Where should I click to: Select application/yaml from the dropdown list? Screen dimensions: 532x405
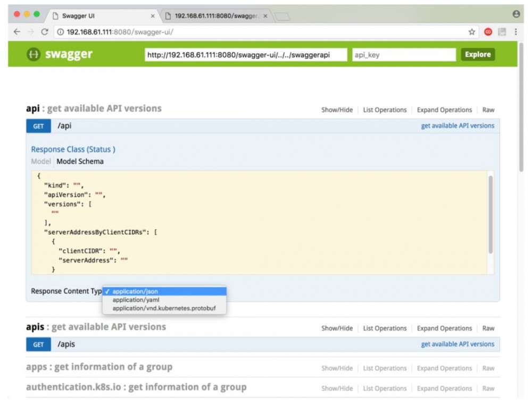pos(136,300)
